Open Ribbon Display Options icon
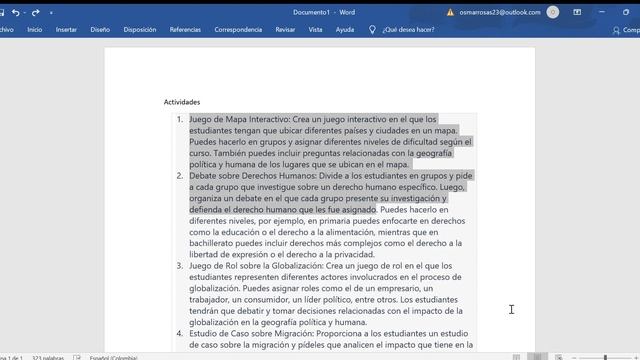 click(x=577, y=12)
